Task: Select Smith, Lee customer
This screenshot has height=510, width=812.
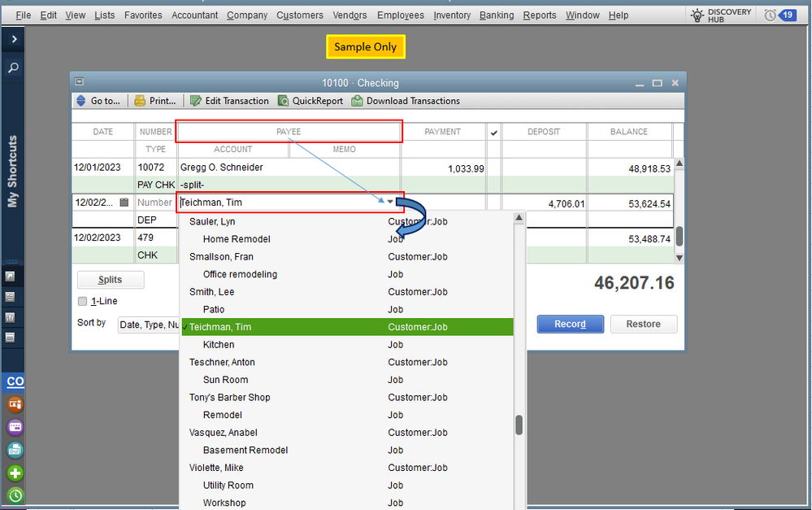Action: [347, 292]
